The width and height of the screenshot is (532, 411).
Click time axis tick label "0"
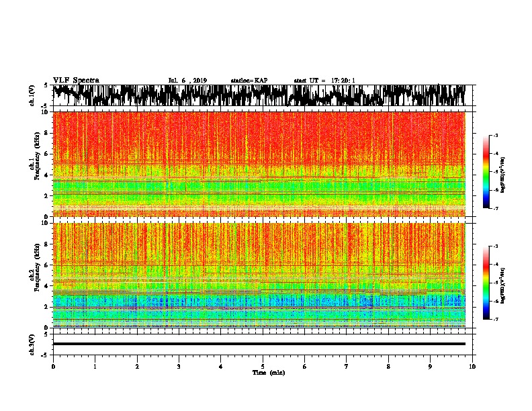coord(53,367)
